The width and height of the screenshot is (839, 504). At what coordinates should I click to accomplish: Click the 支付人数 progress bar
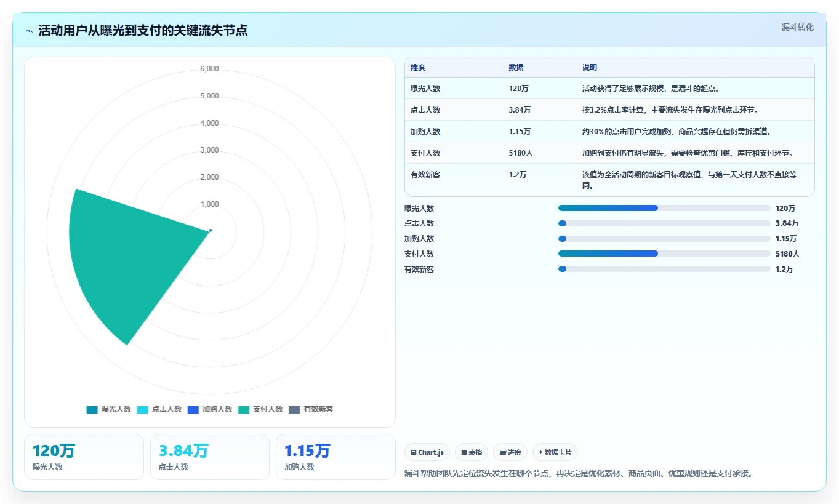[x=664, y=254]
